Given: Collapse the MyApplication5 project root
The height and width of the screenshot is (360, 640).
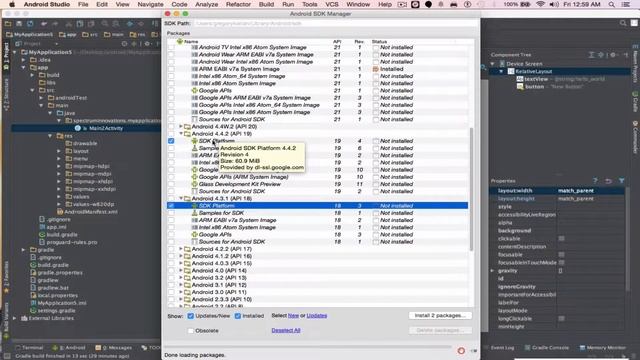Looking at the screenshot, I should 15,52.
